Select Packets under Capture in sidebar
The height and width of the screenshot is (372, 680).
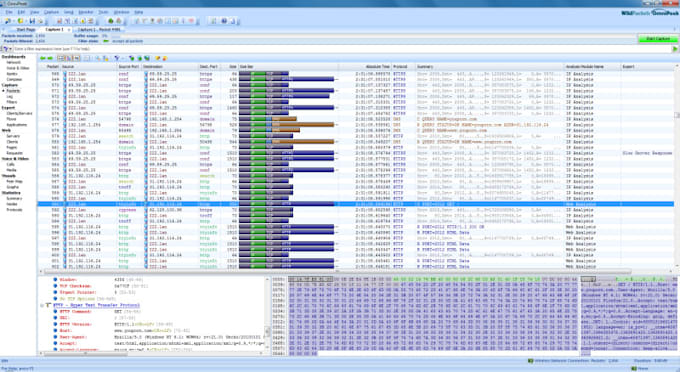pos(13,91)
